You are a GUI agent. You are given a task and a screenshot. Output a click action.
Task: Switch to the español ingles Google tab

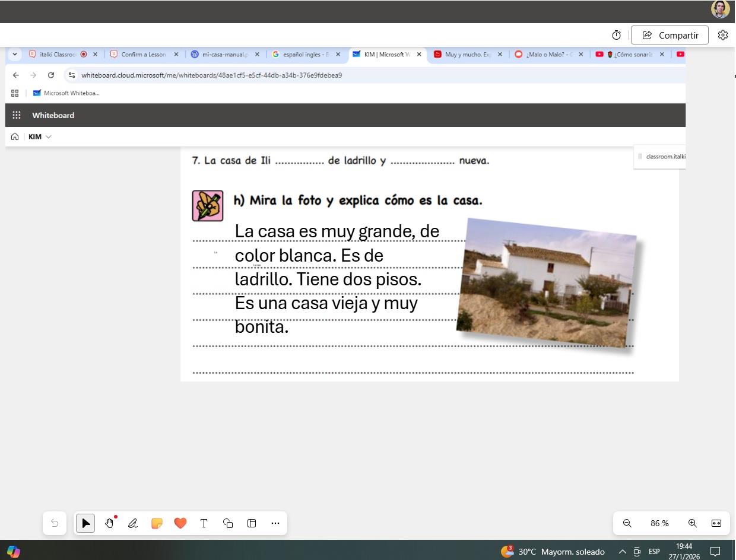click(302, 54)
